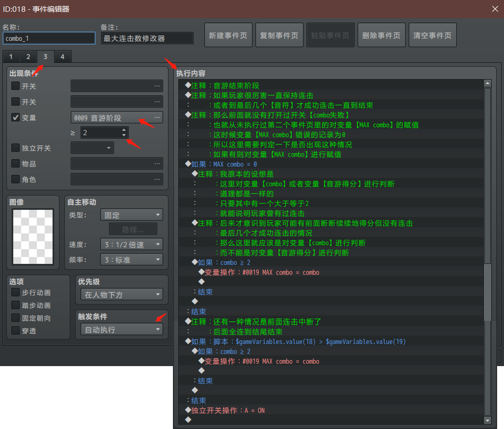Expand the 速度 dropdown
The image size is (504, 429).
[x=132, y=244]
